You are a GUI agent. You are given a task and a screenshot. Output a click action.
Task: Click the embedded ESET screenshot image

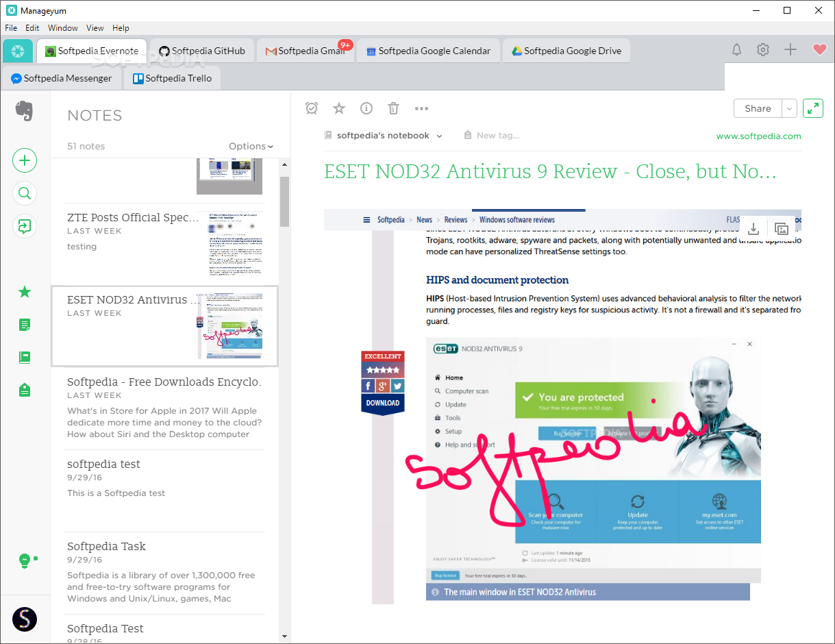(593, 460)
